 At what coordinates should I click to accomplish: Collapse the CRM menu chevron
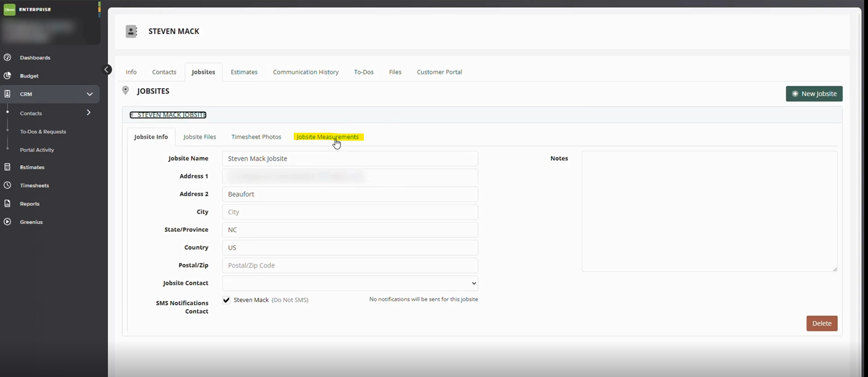click(90, 94)
